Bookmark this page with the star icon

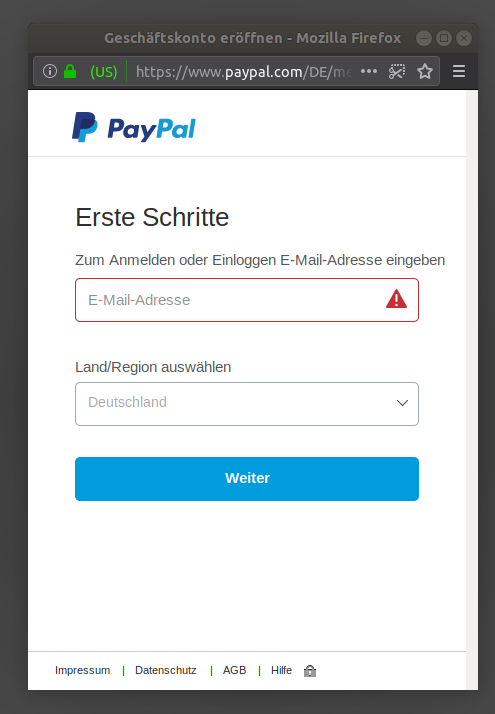(x=425, y=71)
